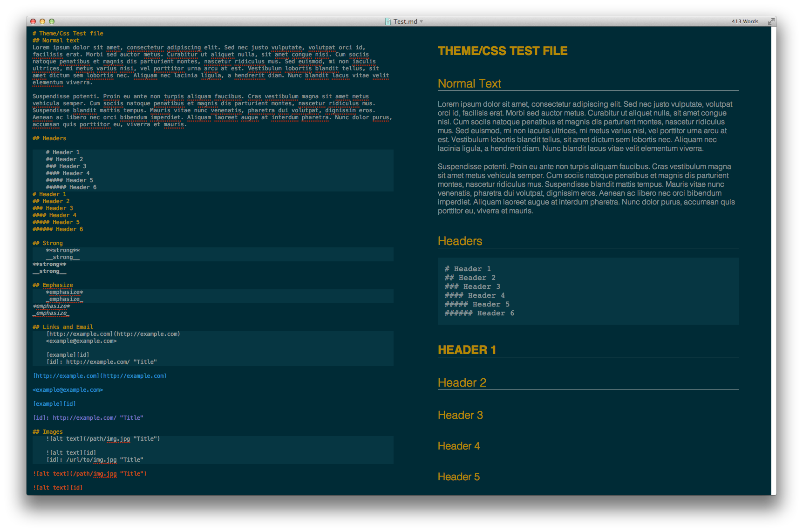Click the blue [http://example.com](http://example.com) source line
803x532 pixels.
100,376
